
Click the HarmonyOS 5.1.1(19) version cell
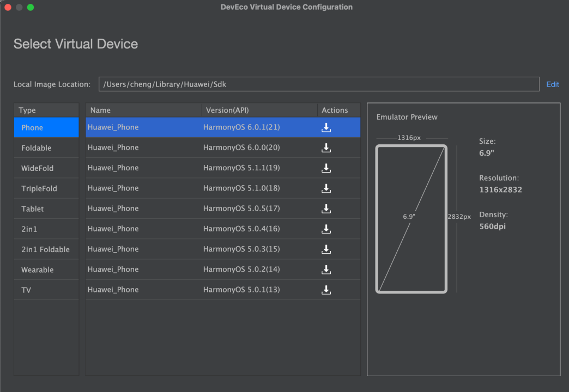(x=241, y=168)
